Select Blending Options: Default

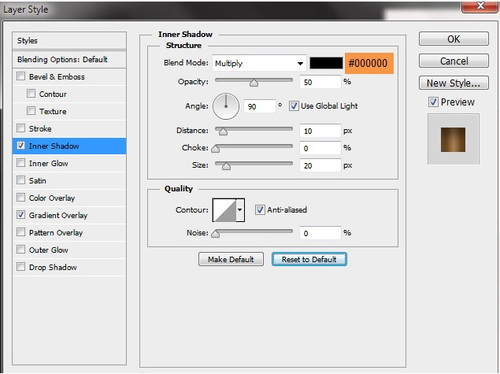[69, 59]
